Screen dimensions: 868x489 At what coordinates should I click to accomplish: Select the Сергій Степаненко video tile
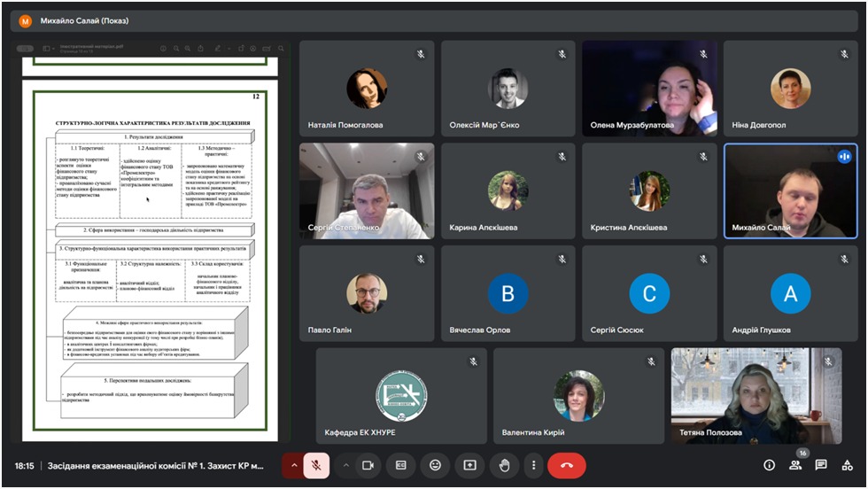pyautogui.click(x=367, y=190)
